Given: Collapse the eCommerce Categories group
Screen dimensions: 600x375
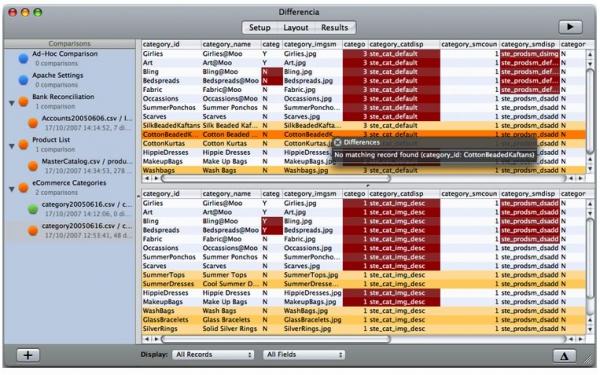Looking at the screenshot, I should click(x=12, y=189).
